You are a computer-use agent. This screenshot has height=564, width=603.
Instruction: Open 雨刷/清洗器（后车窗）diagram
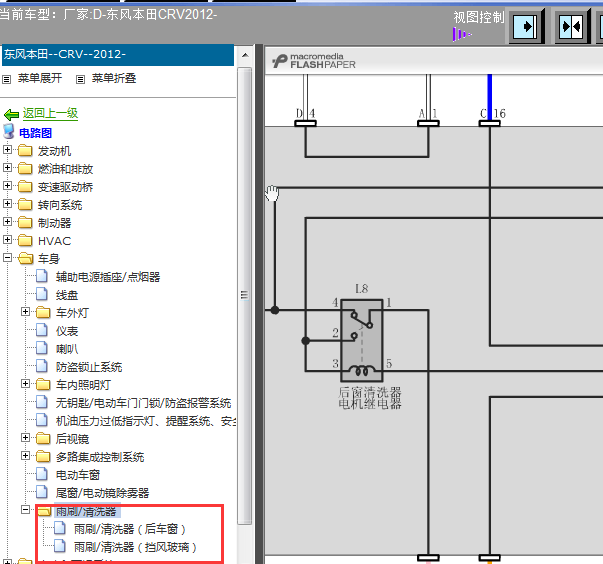click(130, 529)
